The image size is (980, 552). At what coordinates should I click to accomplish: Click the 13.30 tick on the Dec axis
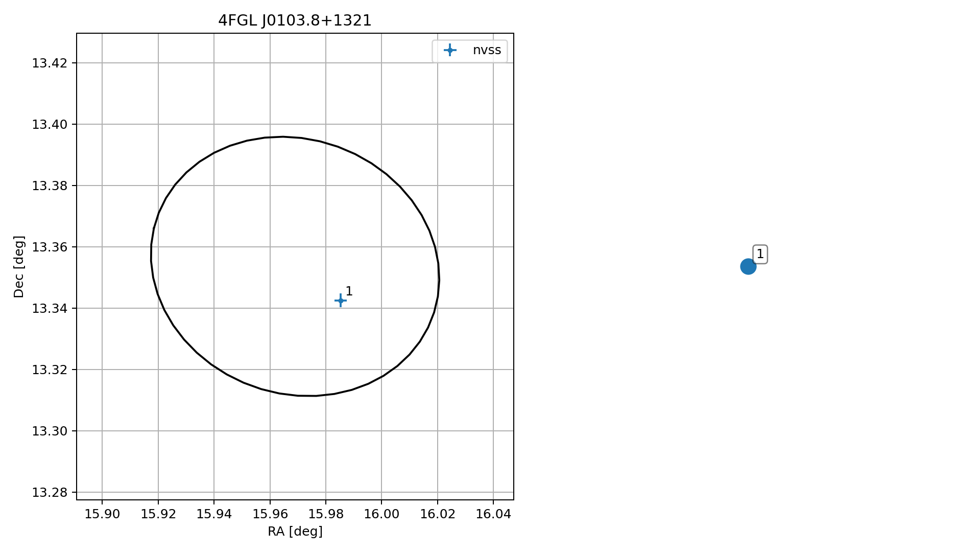coord(50,431)
